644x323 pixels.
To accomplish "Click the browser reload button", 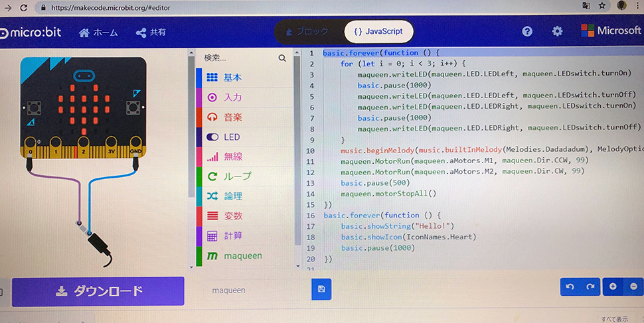I will pyautogui.click(x=24, y=7).
